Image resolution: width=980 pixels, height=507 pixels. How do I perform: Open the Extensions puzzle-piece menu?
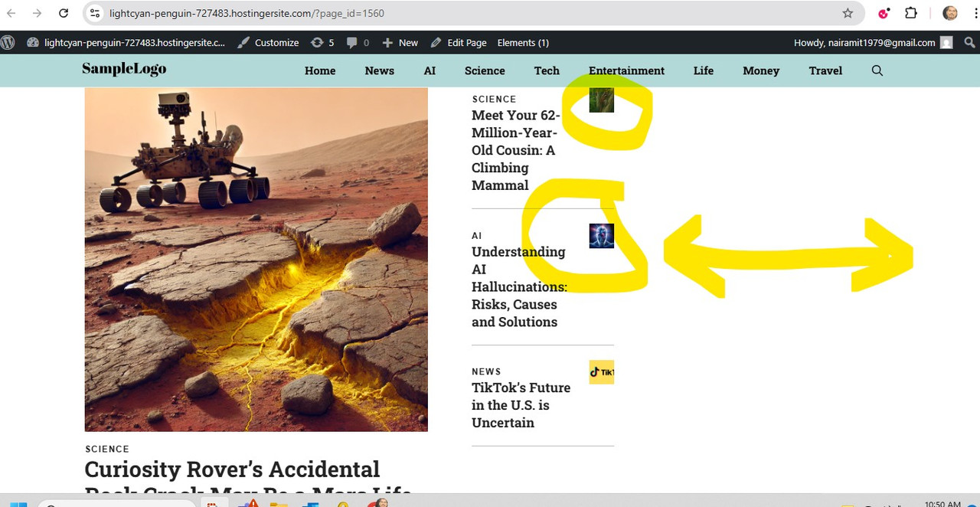tap(911, 13)
